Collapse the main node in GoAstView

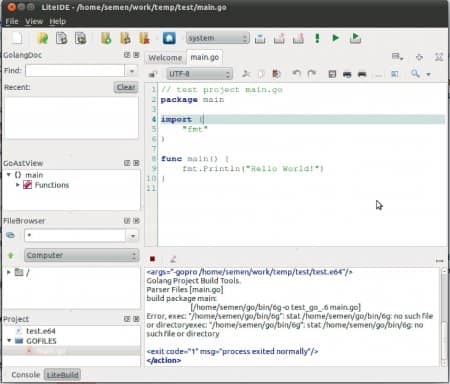pos(9,175)
